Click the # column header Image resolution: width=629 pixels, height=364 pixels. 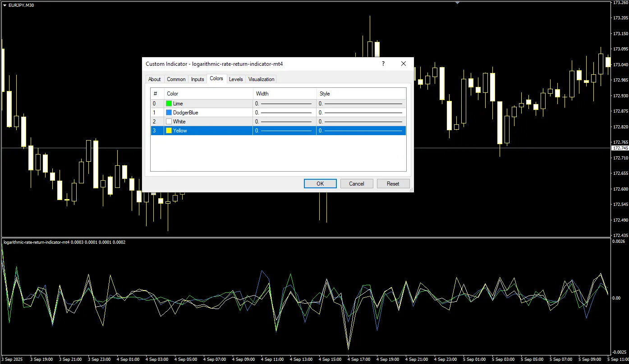(157, 94)
